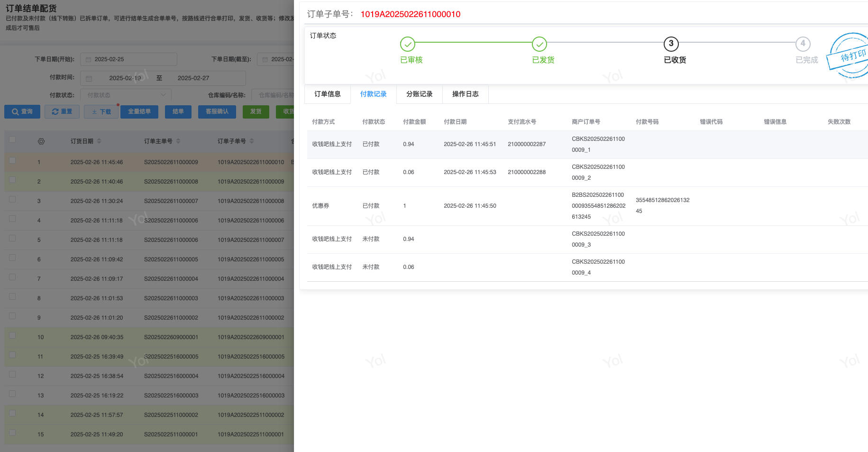Sort by 订货日期 column arrows
This screenshot has height=452, width=868.
coord(99,141)
